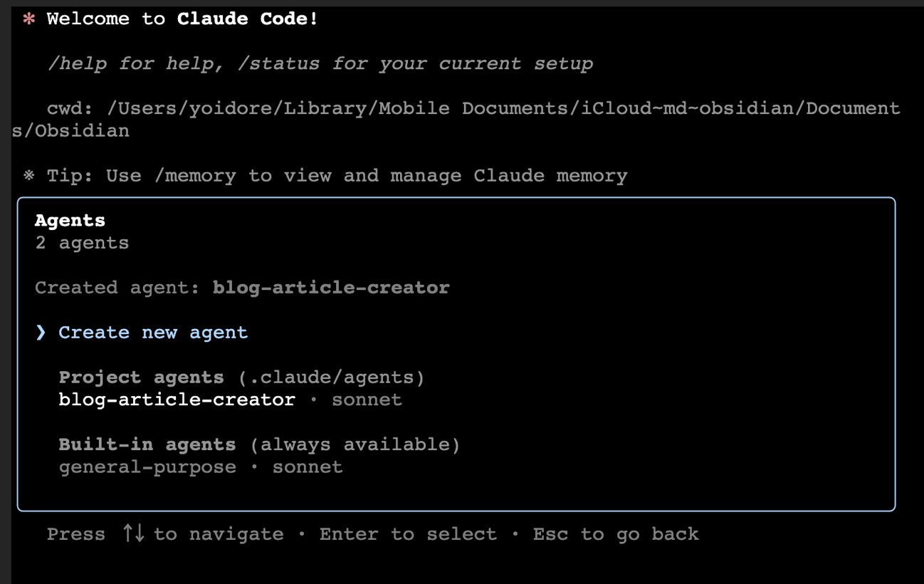Viewport: 924px width, 584px height.
Task: Click the selection chevron before Create new agent
Action: 41,333
